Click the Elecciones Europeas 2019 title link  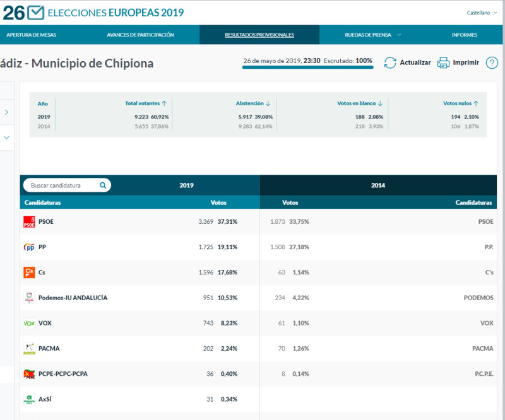click(x=116, y=13)
